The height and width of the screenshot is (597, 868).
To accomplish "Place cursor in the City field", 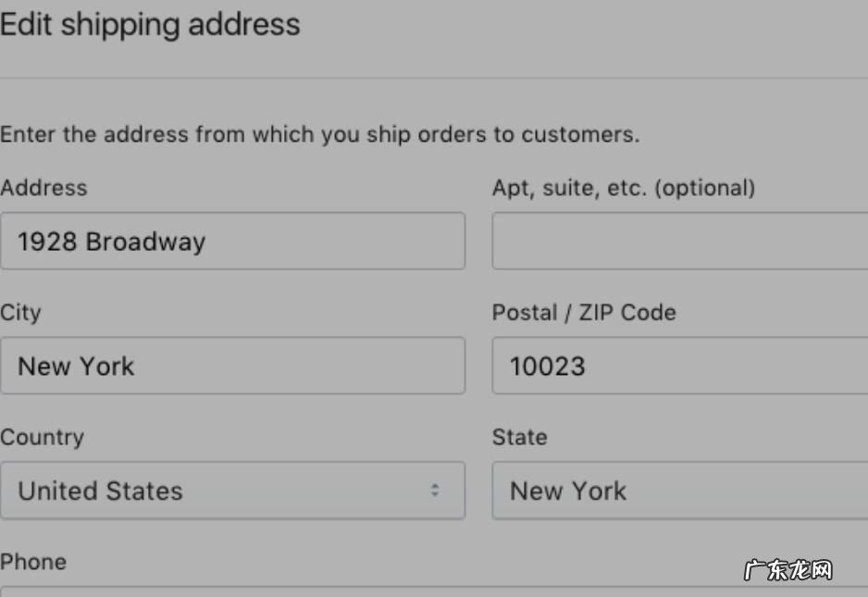I will (231, 366).
